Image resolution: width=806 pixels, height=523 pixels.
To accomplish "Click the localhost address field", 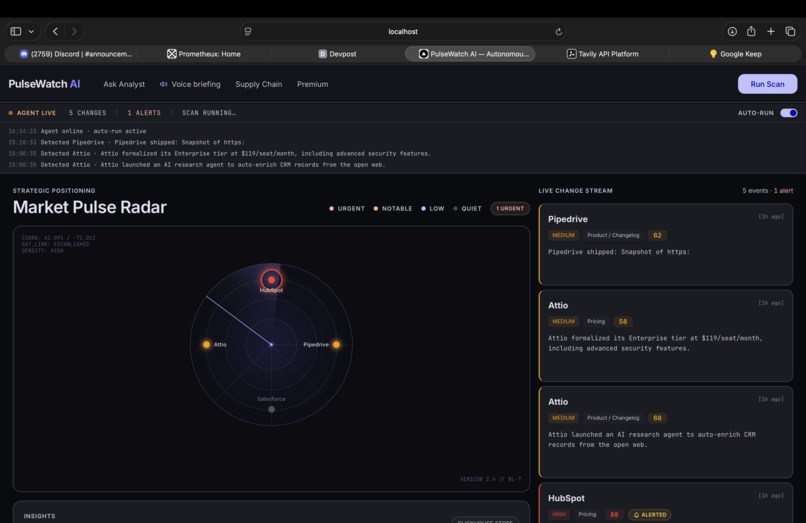I will tap(403, 31).
